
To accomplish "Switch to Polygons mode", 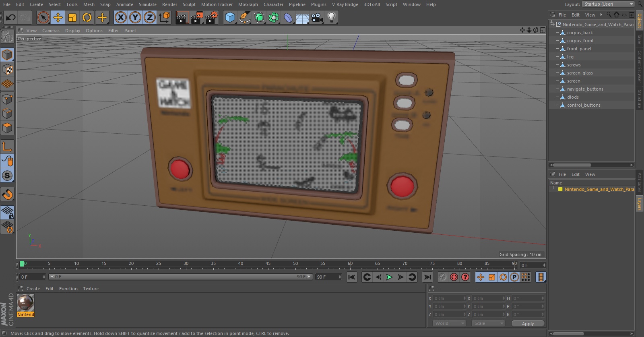I will (7, 128).
